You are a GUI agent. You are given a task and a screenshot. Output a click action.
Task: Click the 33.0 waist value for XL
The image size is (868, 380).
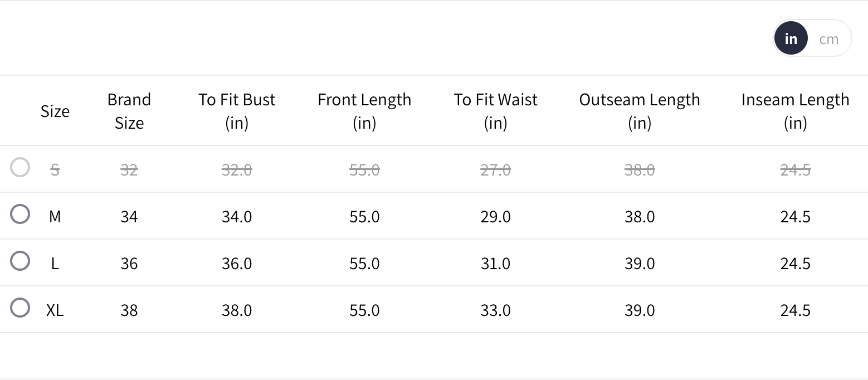(495, 310)
